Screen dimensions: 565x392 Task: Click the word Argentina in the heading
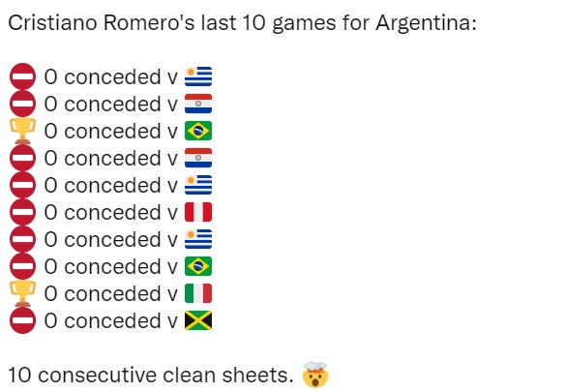pyautogui.click(x=426, y=23)
